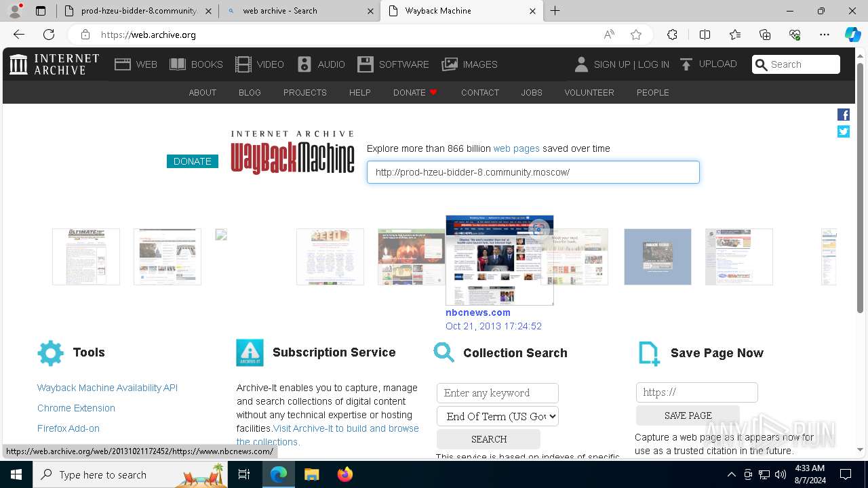Open a new browser tab
Viewport: 868px width, 488px height.
[555, 11]
